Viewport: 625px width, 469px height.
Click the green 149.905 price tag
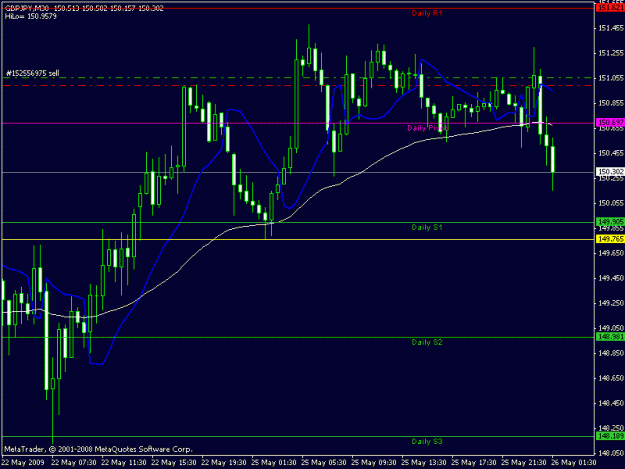(x=610, y=222)
